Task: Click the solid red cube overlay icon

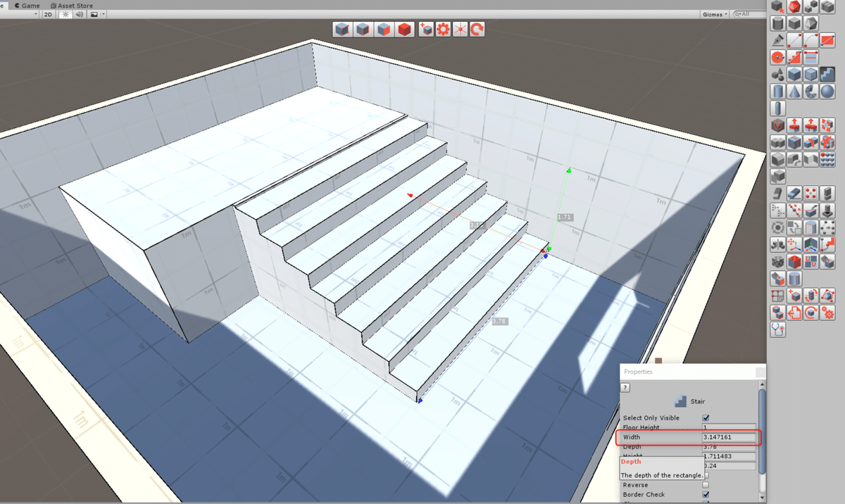Action: pos(404,30)
